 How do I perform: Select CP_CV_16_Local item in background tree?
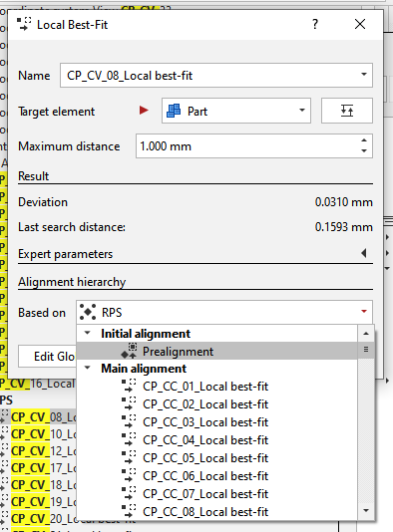(37, 384)
